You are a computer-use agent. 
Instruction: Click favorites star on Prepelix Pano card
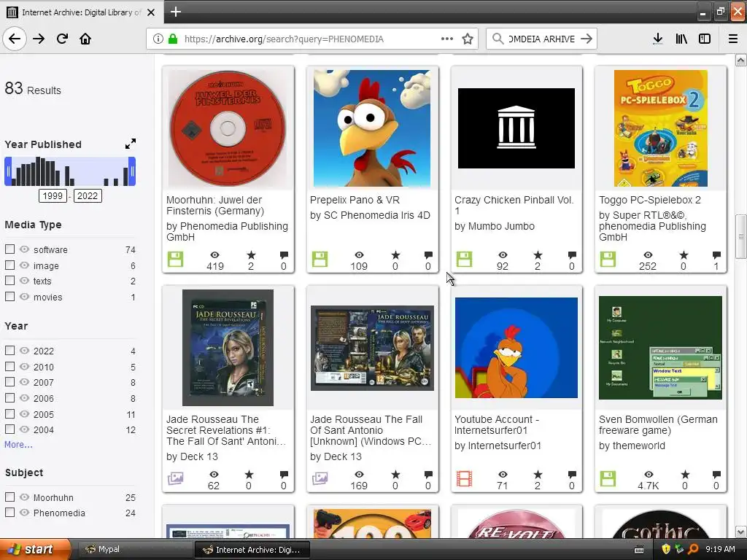tap(395, 255)
